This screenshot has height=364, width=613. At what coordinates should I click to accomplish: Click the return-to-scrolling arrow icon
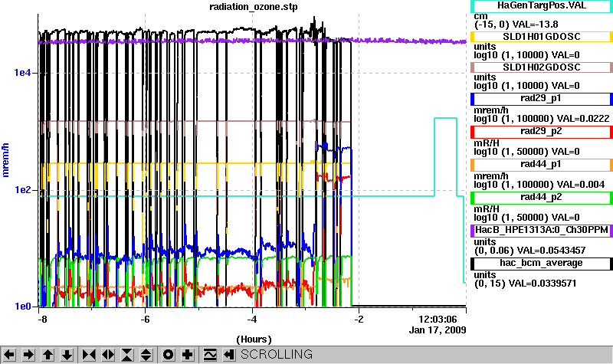click(229, 355)
